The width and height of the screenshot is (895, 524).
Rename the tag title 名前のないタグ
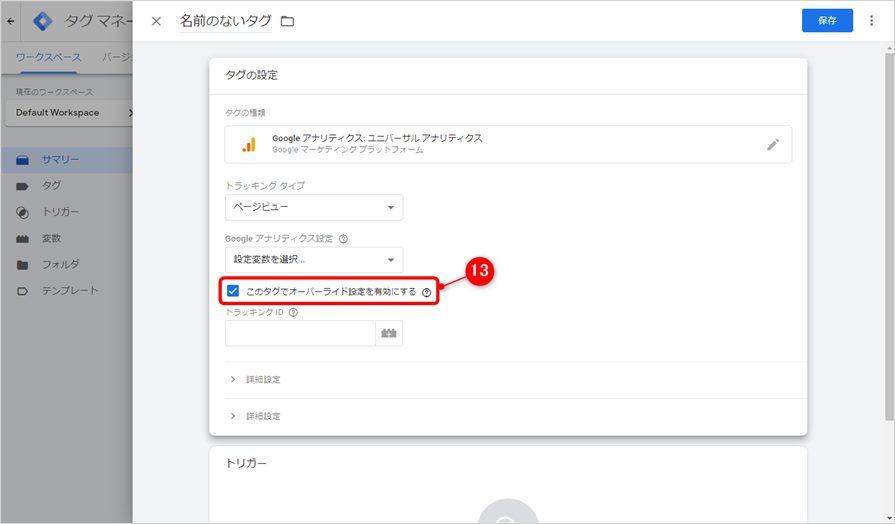[x=225, y=21]
